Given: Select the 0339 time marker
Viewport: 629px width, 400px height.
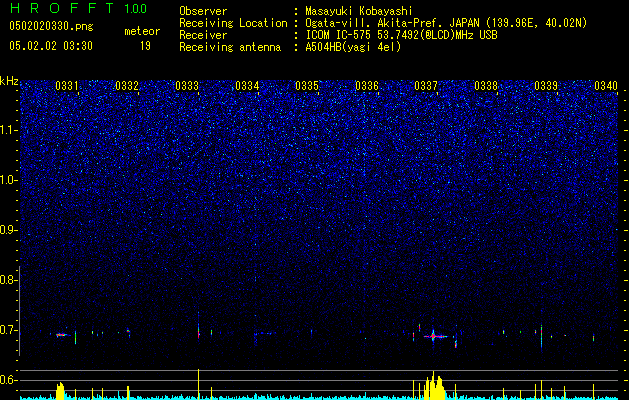Looking at the screenshot, I should click(546, 86).
